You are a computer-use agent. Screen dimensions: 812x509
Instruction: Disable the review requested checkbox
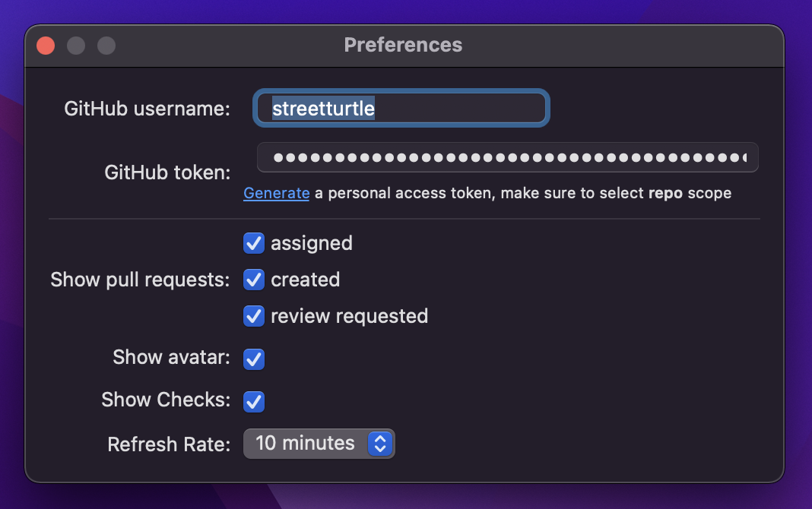point(254,316)
